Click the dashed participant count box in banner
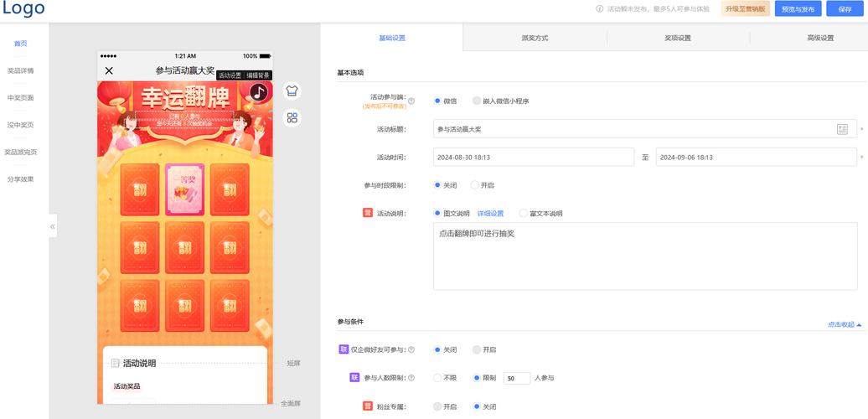 [x=185, y=120]
